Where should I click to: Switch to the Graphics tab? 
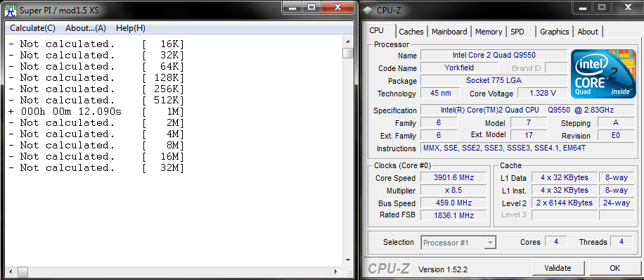click(x=555, y=32)
